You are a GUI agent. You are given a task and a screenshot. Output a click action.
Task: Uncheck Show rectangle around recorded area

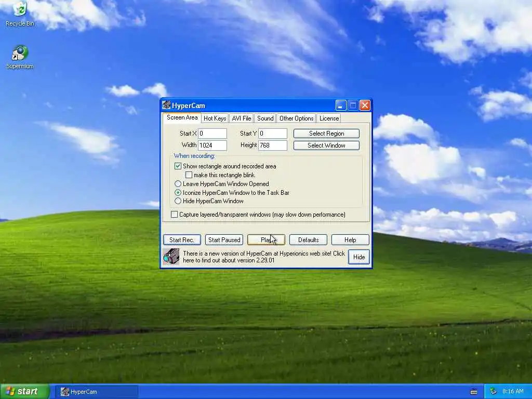[x=178, y=166]
